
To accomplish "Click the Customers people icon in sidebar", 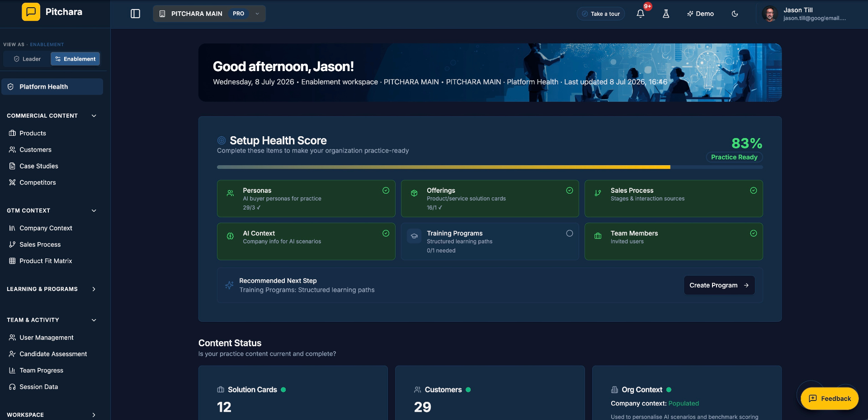I will pyautogui.click(x=12, y=149).
